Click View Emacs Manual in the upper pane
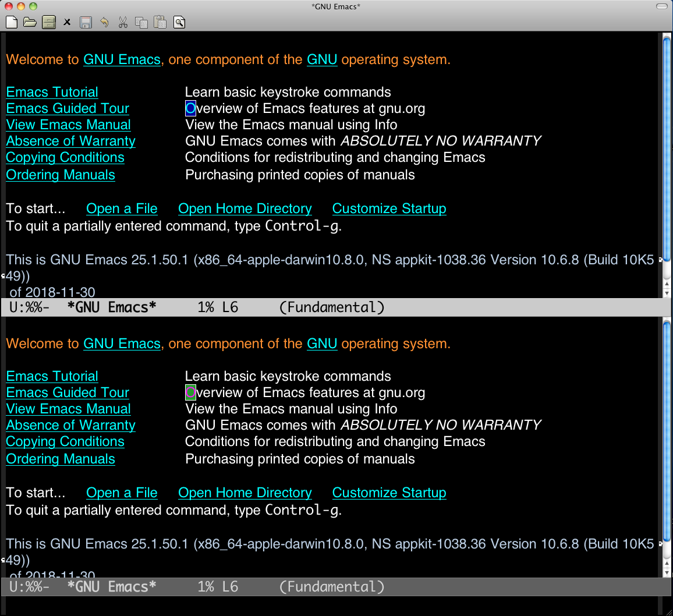 pyautogui.click(x=68, y=125)
